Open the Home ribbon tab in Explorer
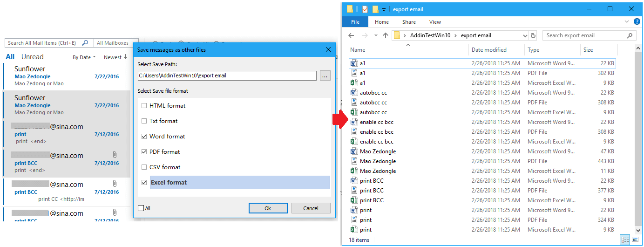Viewport: 644px width, 247px height. coord(382,22)
